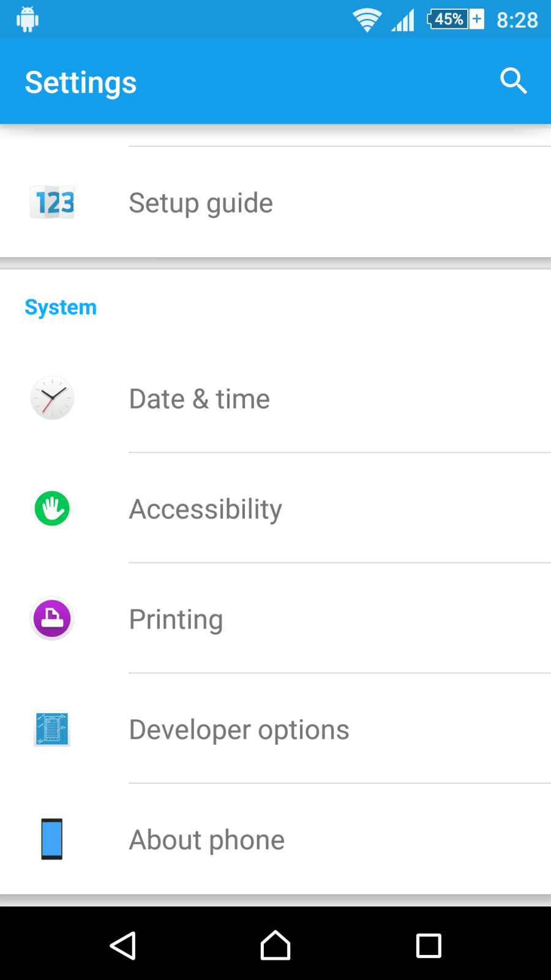Show recent apps with square button
The height and width of the screenshot is (980, 551).
coord(429,946)
